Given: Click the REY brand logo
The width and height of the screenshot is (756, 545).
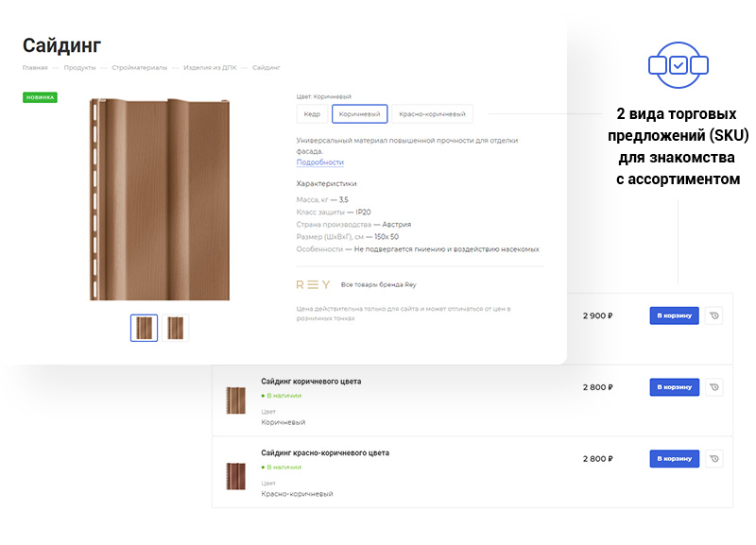Looking at the screenshot, I should 313,284.
